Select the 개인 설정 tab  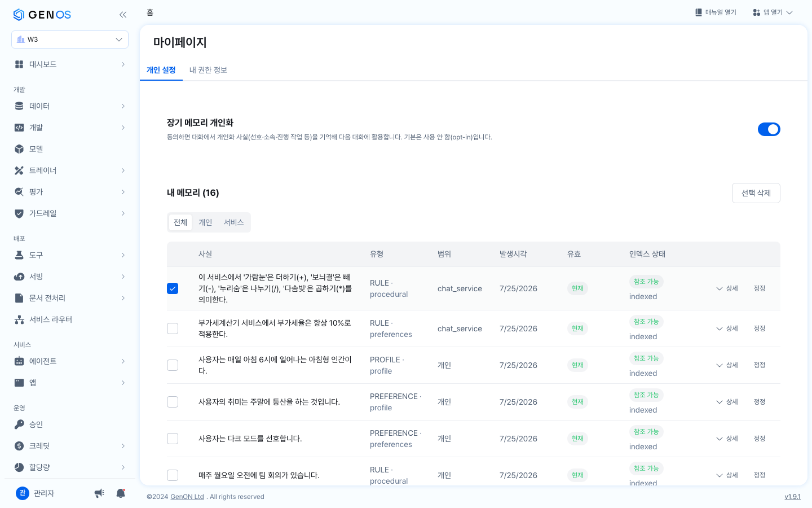coord(161,70)
